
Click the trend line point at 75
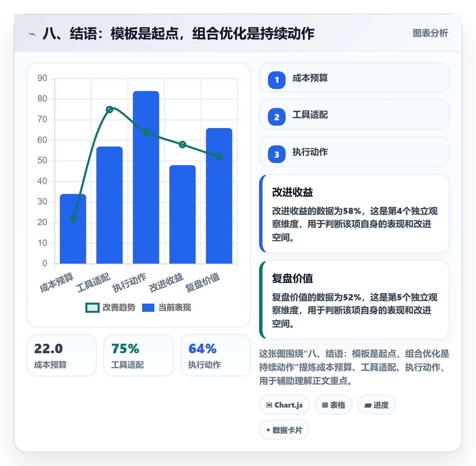click(109, 109)
